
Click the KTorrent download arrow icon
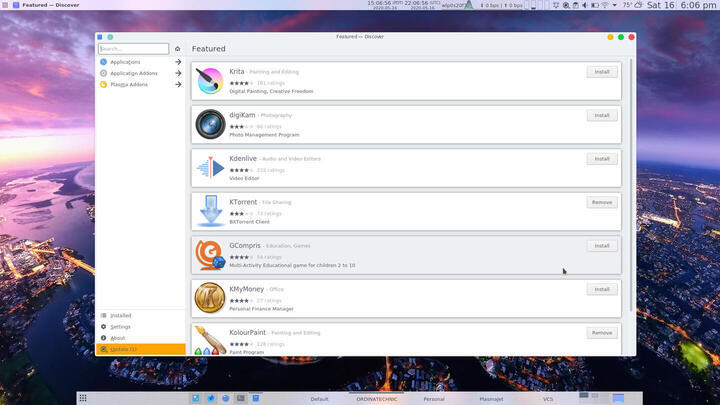[x=211, y=211]
